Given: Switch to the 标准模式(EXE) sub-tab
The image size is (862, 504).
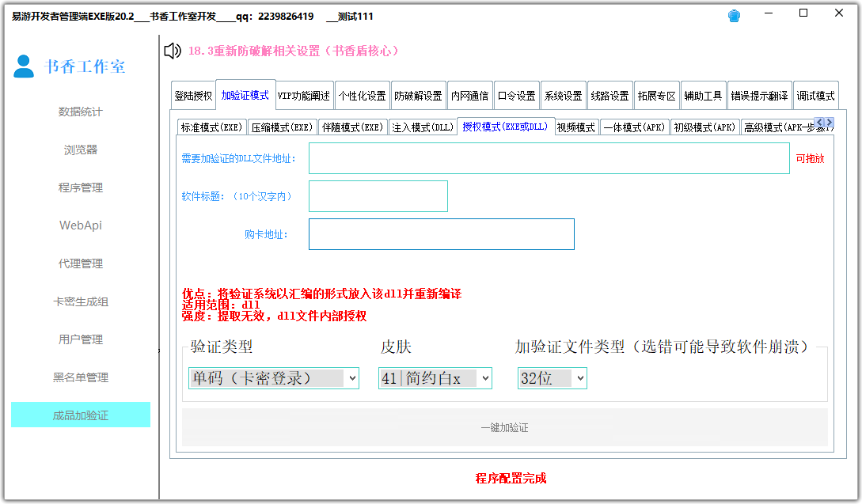Looking at the screenshot, I should [x=211, y=125].
